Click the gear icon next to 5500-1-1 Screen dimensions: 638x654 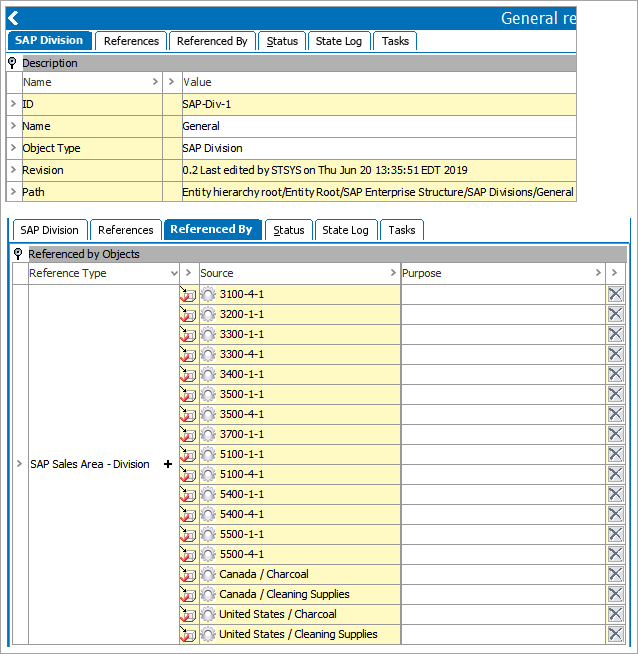click(x=208, y=534)
